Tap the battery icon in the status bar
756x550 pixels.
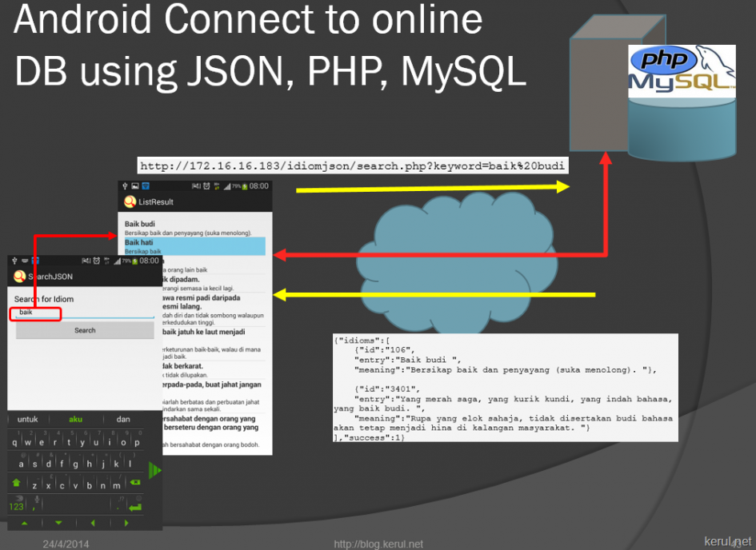[x=134, y=259]
